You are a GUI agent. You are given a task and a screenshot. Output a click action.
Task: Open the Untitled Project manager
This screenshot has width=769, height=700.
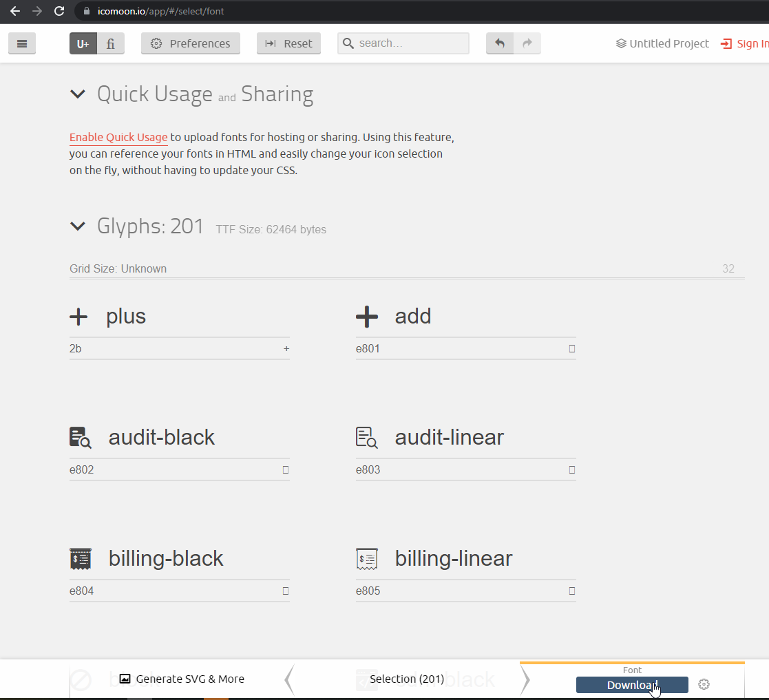662,43
